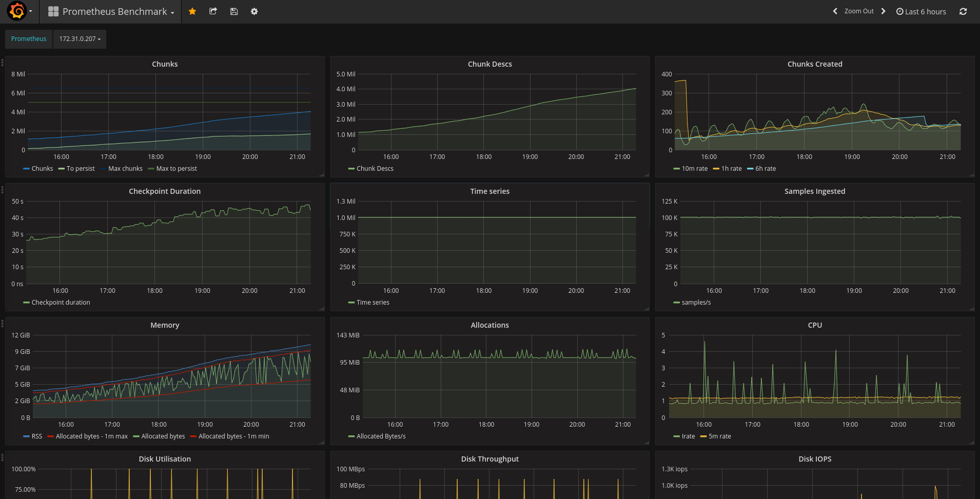Click the Prometheus variable label
The width and height of the screenshot is (980, 499).
tap(29, 39)
